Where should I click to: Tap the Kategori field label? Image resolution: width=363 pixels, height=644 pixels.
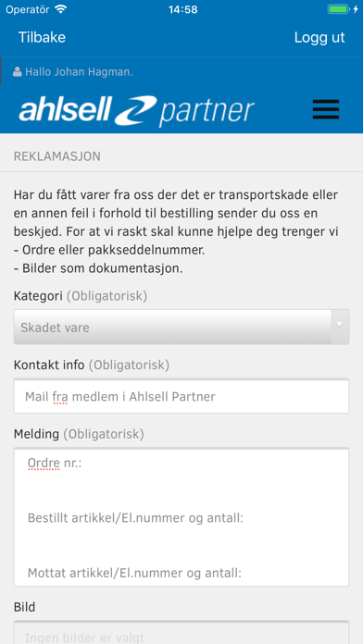click(x=38, y=296)
